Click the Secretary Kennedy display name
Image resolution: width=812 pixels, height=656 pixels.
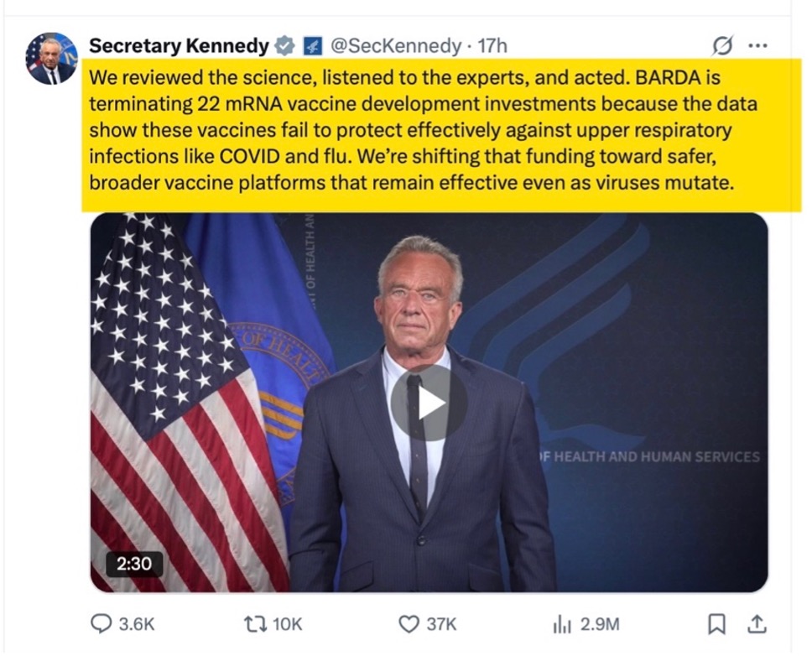pyautogui.click(x=179, y=45)
